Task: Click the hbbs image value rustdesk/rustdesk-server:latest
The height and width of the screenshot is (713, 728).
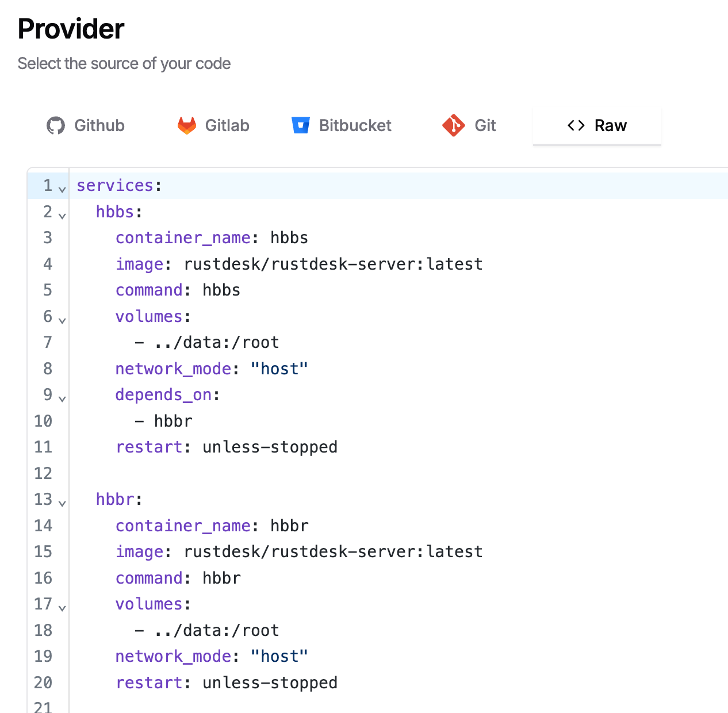Action: point(333,264)
